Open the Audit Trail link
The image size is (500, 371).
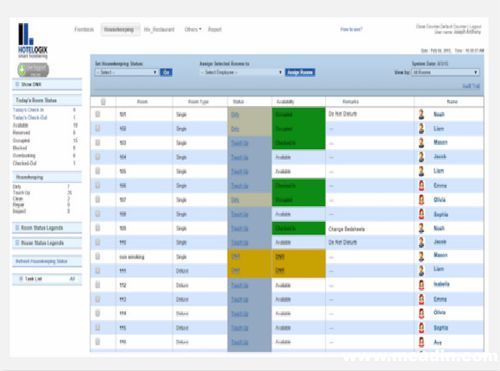(471, 86)
